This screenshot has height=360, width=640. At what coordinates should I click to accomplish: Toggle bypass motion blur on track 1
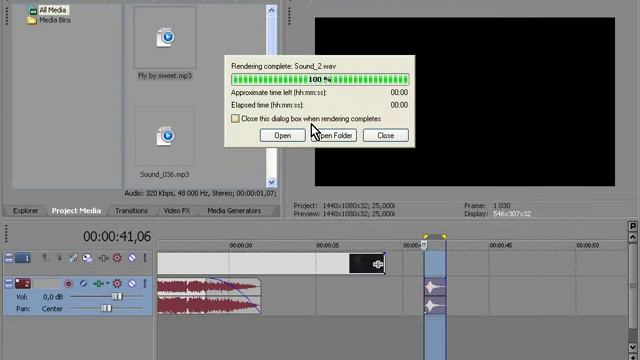[73, 258]
